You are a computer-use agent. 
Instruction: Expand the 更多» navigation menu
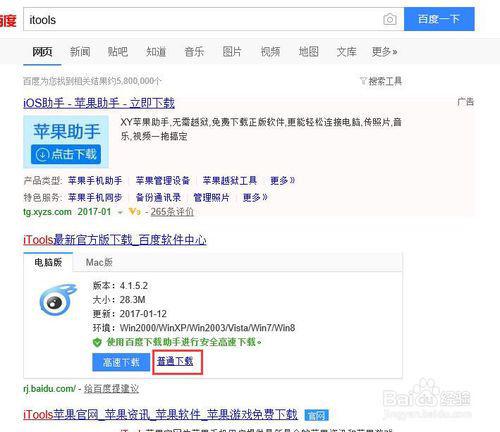click(385, 52)
